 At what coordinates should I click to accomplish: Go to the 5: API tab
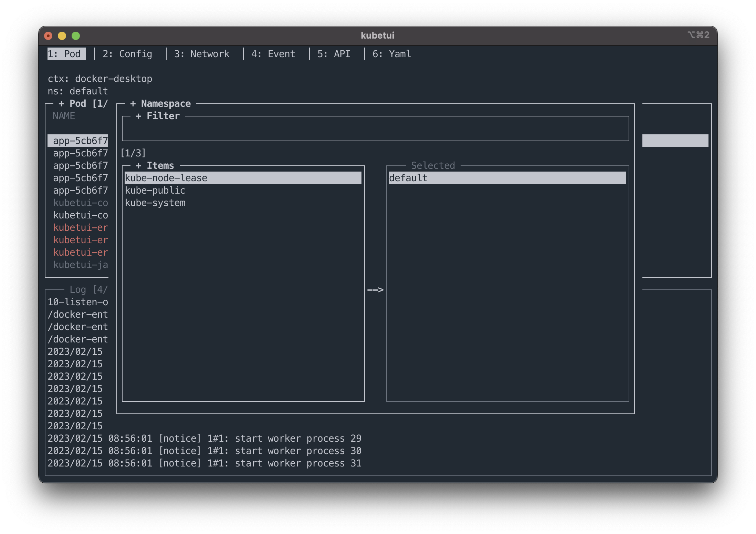(334, 54)
